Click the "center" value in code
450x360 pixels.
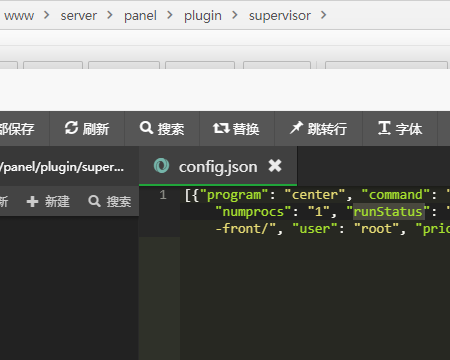[315, 195]
